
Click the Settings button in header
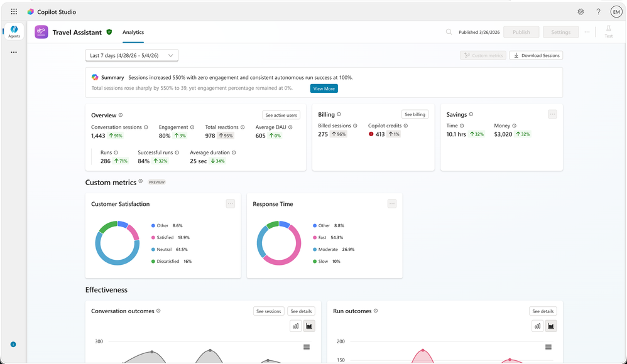pyautogui.click(x=560, y=32)
